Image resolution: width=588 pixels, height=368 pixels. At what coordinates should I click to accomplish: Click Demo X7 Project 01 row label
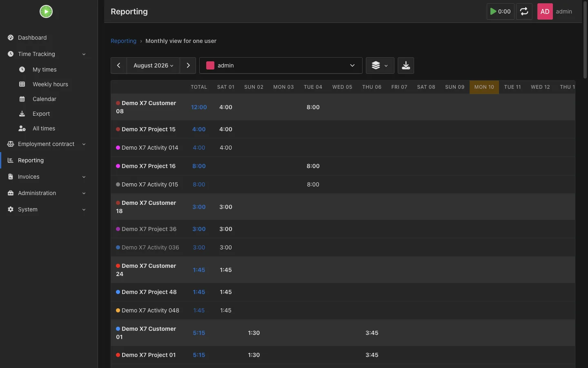(x=149, y=355)
